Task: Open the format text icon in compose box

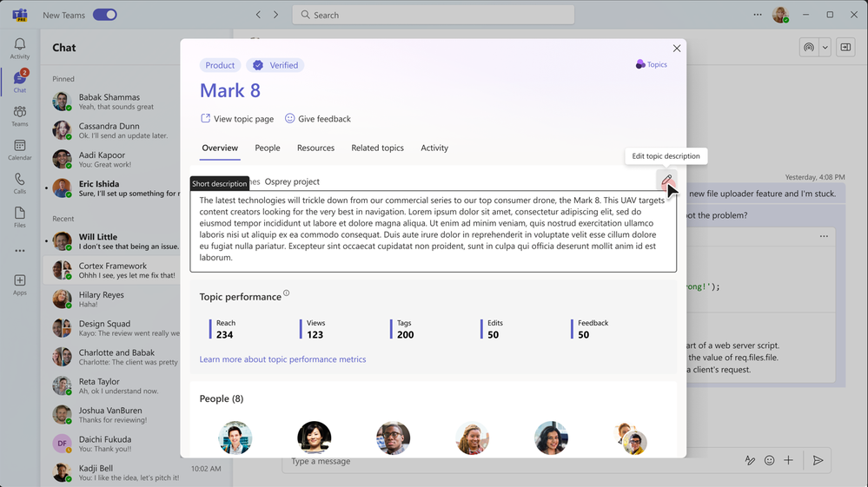Action: click(750, 460)
